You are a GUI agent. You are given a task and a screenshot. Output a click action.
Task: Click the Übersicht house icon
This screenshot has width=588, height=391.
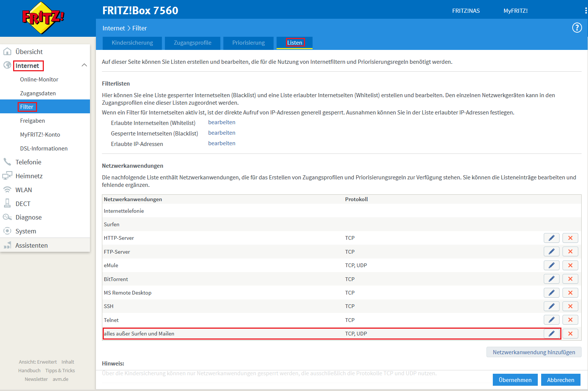click(x=7, y=51)
